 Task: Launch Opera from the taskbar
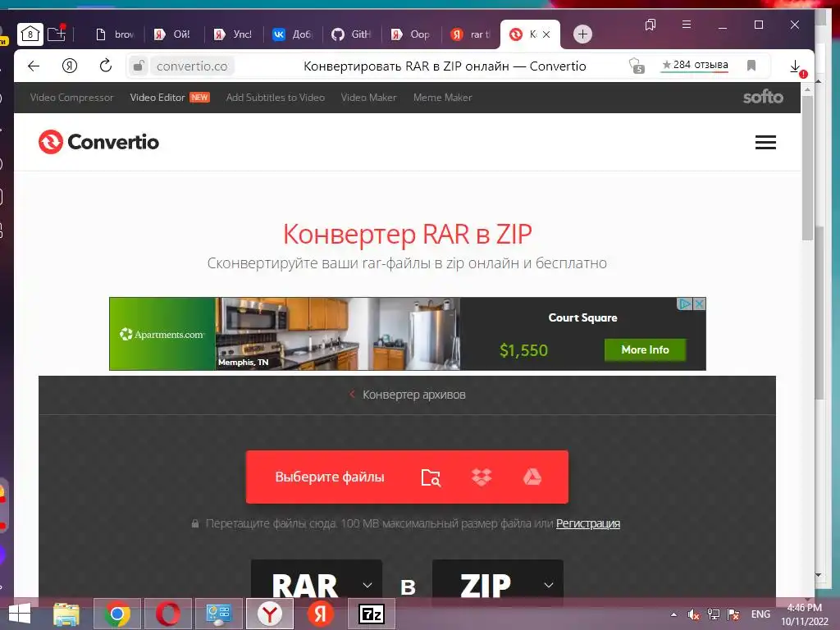point(167,614)
